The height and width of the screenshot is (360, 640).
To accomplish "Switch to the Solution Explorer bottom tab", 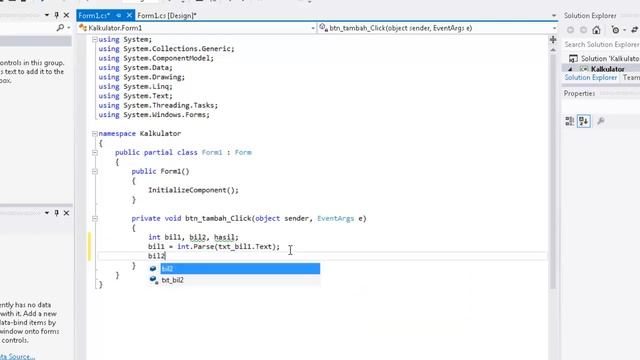I will [591, 78].
